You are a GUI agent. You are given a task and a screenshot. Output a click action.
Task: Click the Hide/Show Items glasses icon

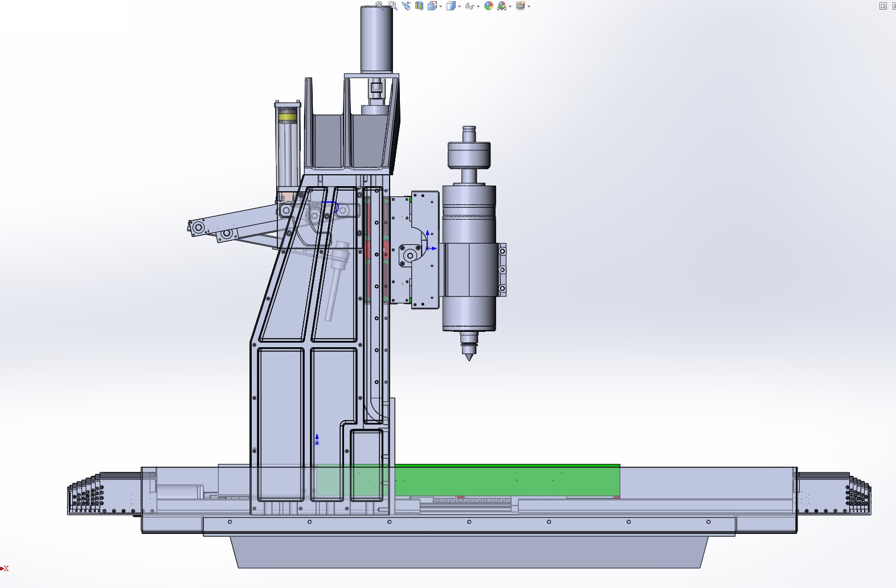[x=470, y=6]
